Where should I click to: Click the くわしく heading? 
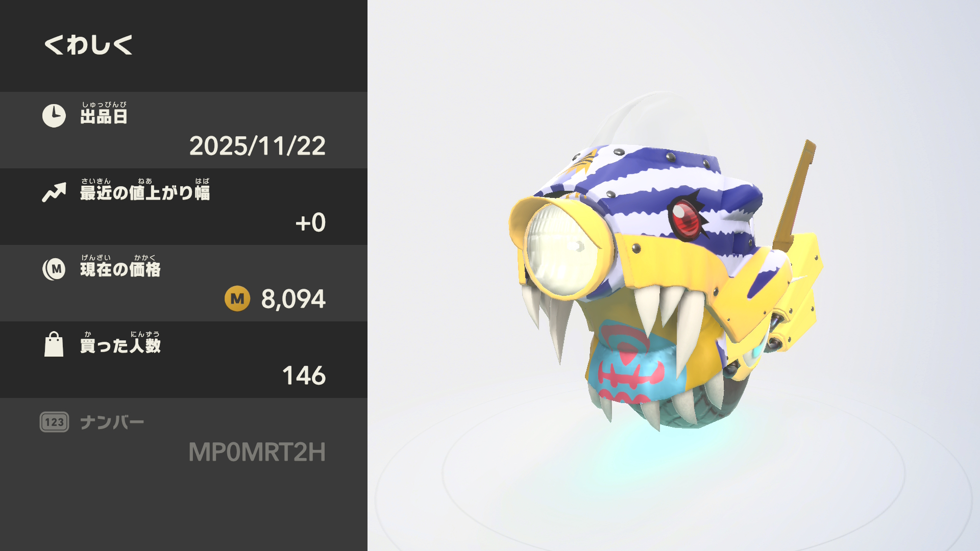tap(88, 45)
